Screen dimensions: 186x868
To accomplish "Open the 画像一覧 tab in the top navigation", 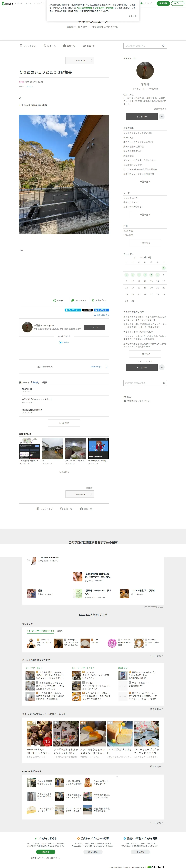I will [x=69, y=46].
